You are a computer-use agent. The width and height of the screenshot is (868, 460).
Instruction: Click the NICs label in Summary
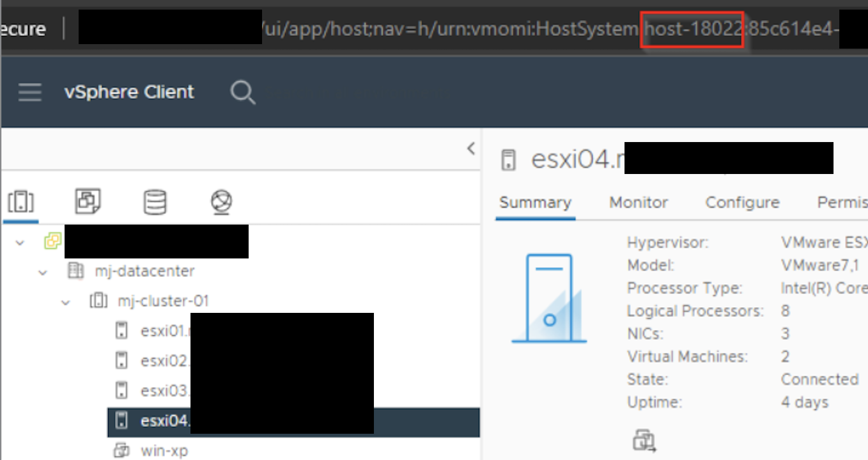coord(645,334)
